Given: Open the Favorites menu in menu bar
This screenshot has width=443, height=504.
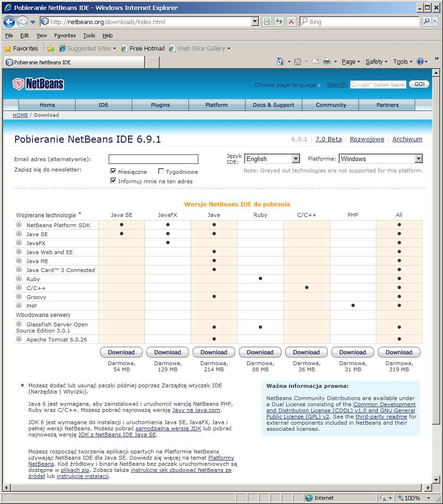Looking at the screenshot, I should (x=65, y=35).
